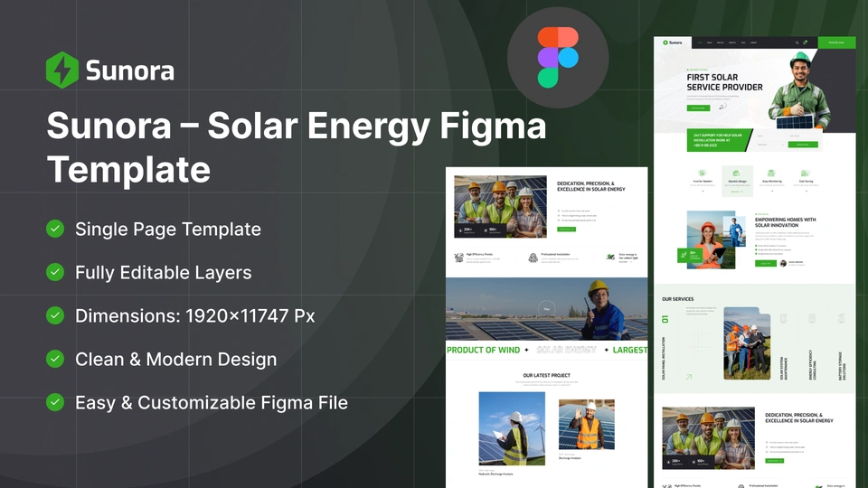
Task: Click the team photo of four solar workers in the middle preview
Action: [500, 206]
